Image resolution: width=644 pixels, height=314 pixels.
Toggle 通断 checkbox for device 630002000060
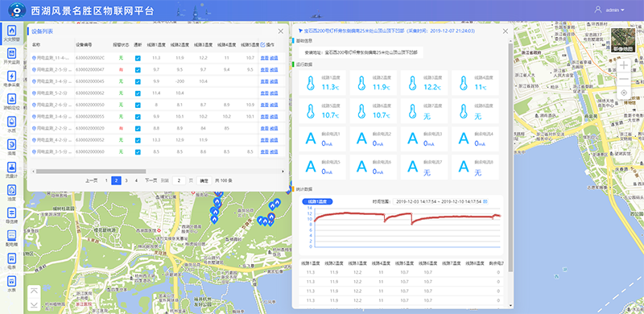(138, 151)
